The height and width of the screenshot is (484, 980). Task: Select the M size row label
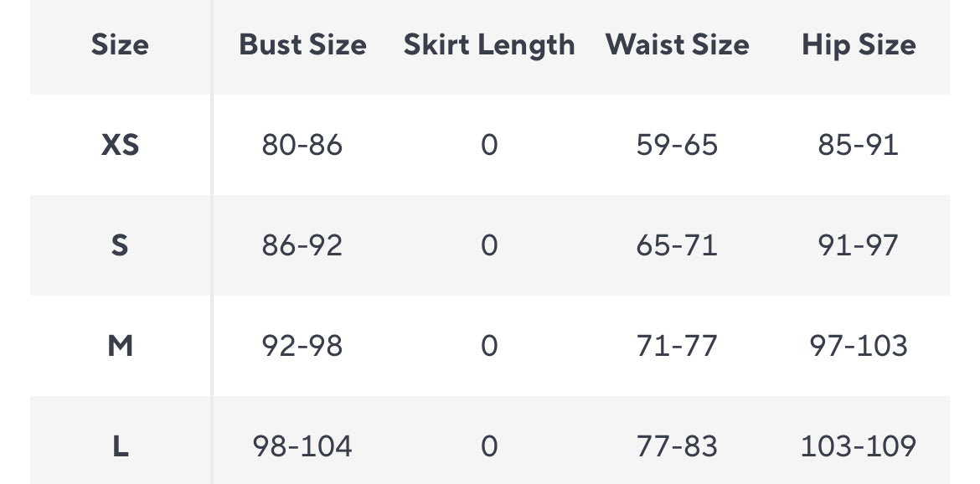(120, 346)
